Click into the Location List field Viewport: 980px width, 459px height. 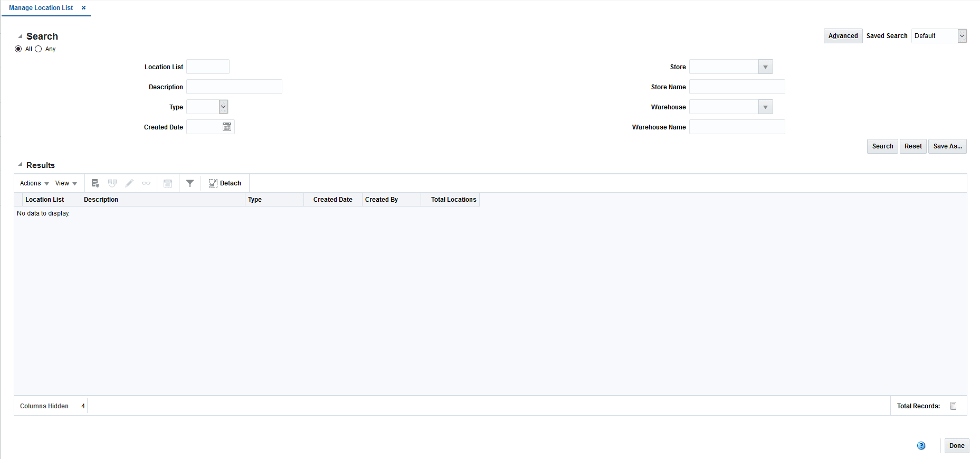pos(208,67)
